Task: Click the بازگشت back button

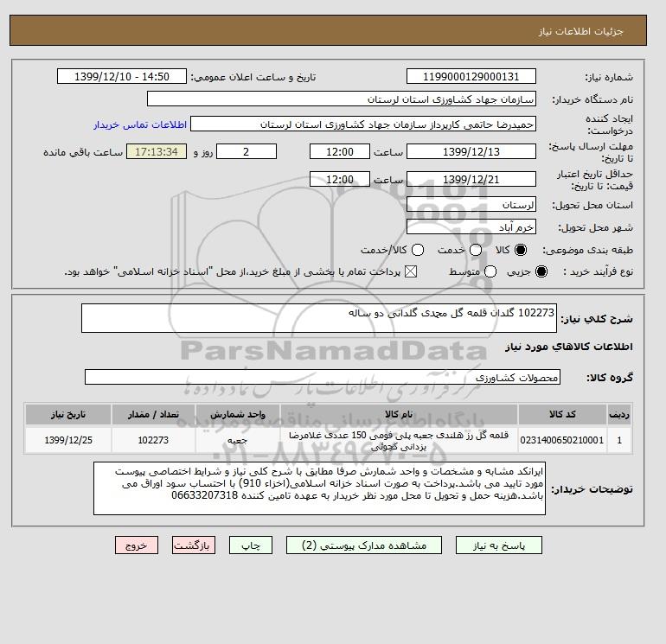Action: click(194, 545)
